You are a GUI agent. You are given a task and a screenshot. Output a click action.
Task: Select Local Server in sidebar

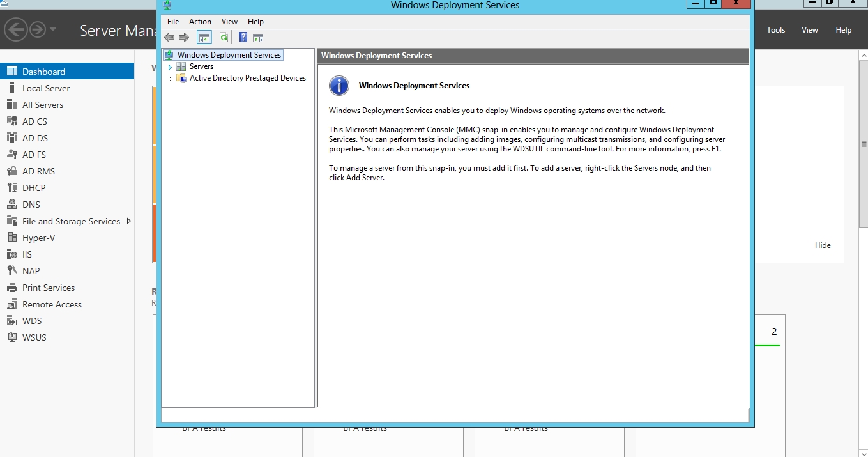tap(46, 88)
